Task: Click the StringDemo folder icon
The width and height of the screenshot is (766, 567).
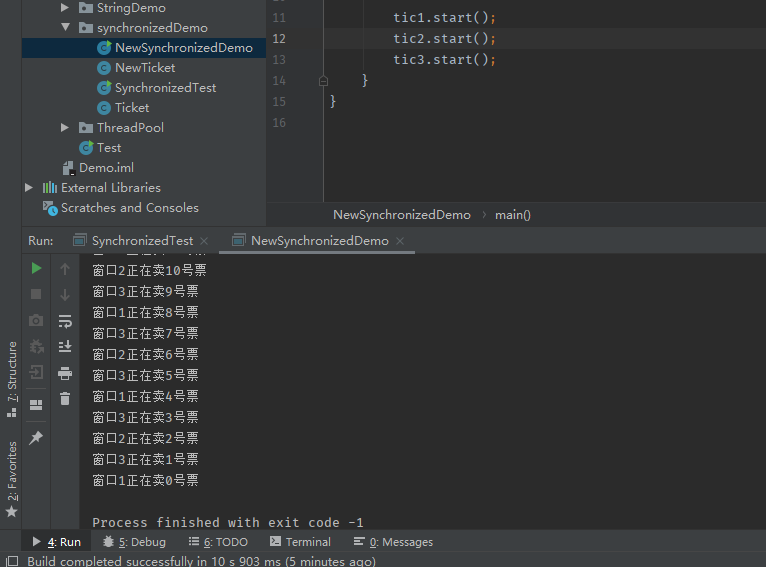Action: pos(86,8)
